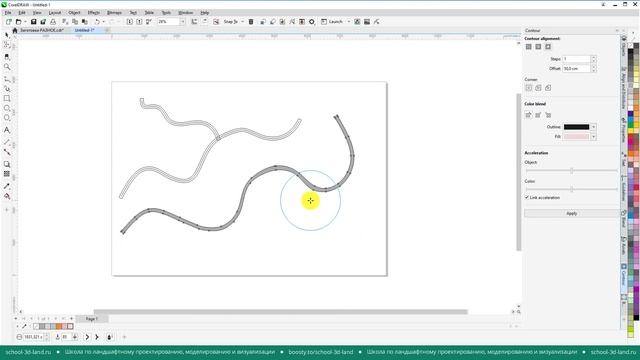The height and width of the screenshot is (360, 640).
Task: Select the Interactive Fill tool
Action: click(7, 196)
